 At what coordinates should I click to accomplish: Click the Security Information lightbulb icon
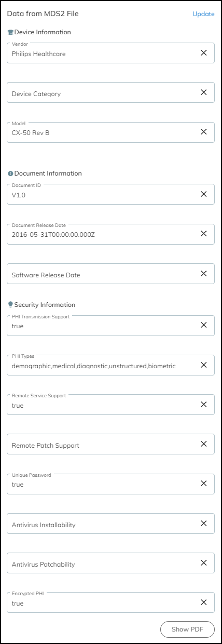click(10, 304)
